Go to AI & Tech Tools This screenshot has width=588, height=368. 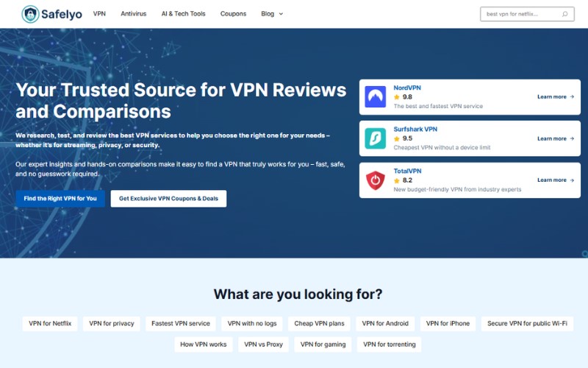coord(183,14)
